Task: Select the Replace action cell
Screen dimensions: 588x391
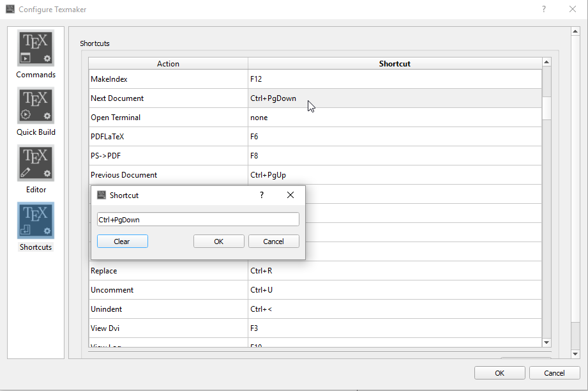Action: (168, 271)
